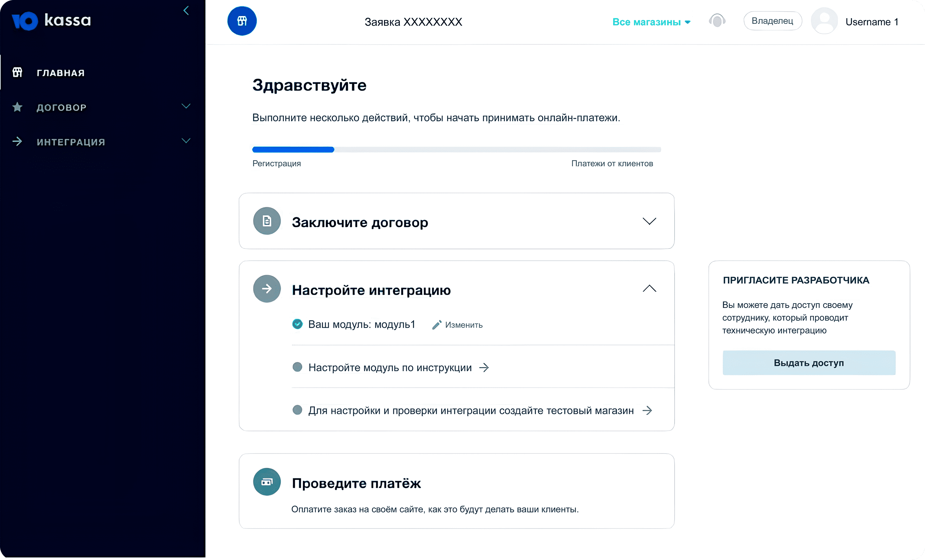
Task: Open Настройте модуль по инструкции link
Action: click(x=390, y=367)
